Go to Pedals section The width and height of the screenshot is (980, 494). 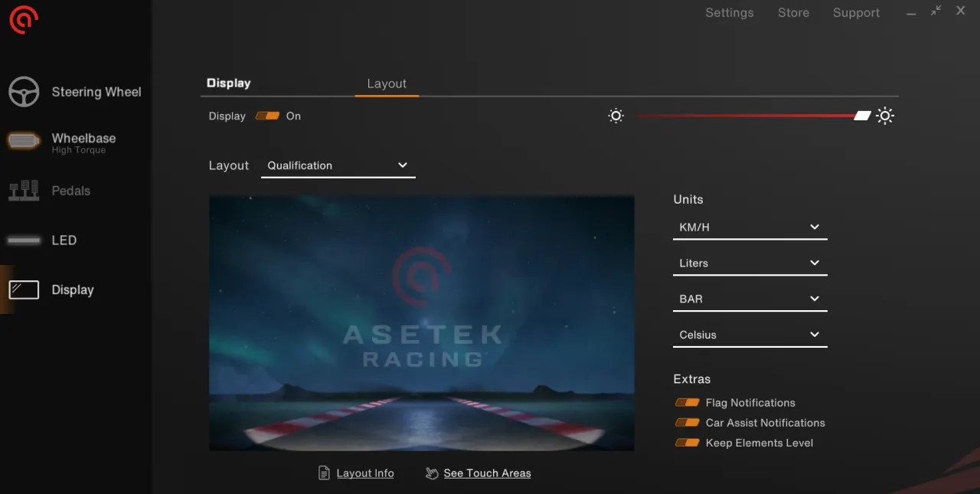click(x=77, y=191)
